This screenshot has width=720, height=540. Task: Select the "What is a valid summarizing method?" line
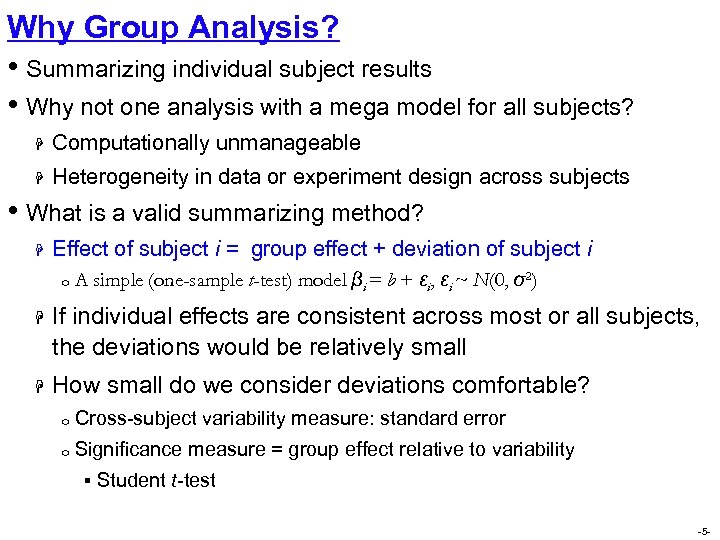click(x=225, y=213)
